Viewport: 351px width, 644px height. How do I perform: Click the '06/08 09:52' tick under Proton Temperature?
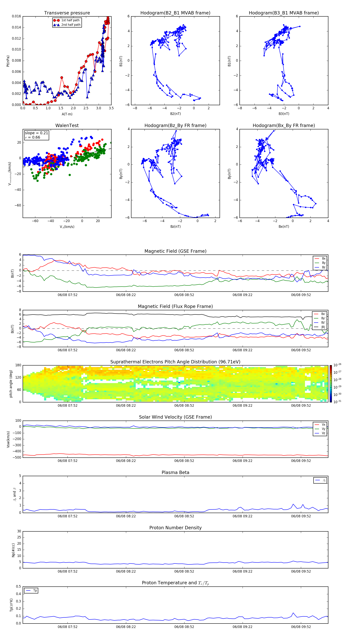click(x=301, y=627)
